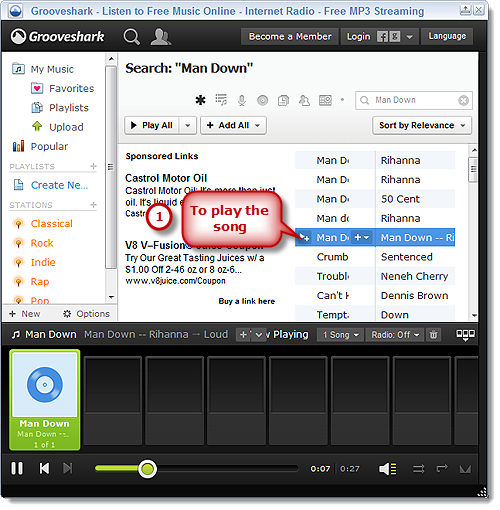Image resolution: width=500 pixels, height=510 pixels.
Task: Click the Grooveshark logo
Action: 58,36
